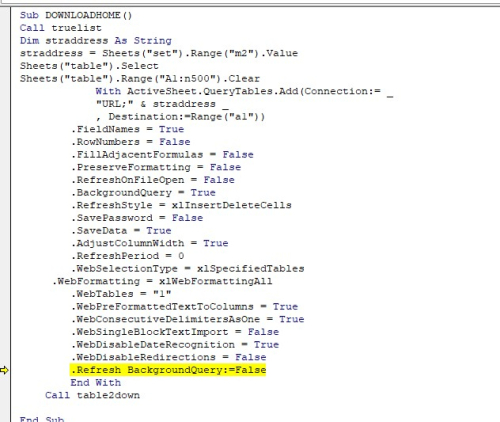Click the '.WebFormatting = xlWebFormattingAll' line
The width and height of the screenshot is (500, 422).
click(x=162, y=281)
